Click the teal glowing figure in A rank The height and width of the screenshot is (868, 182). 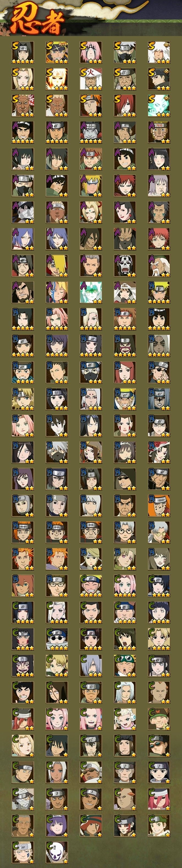[91, 292]
